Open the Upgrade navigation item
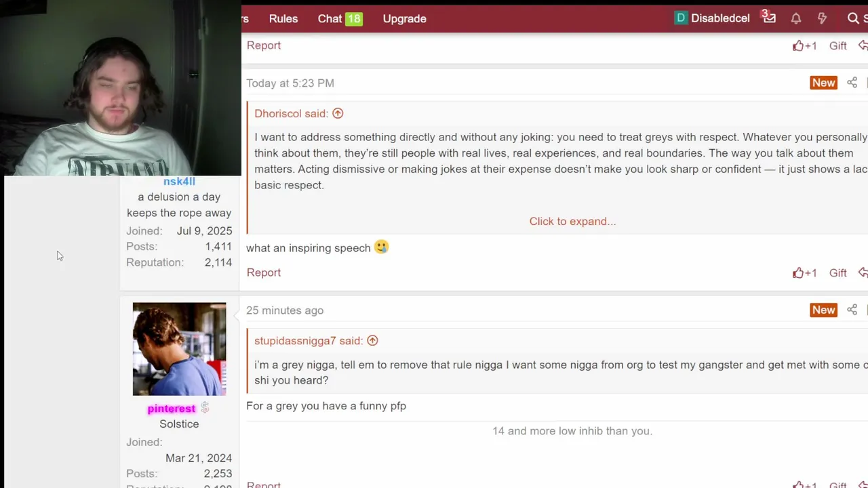Image resolution: width=868 pixels, height=488 pixels. pos(404,18)
